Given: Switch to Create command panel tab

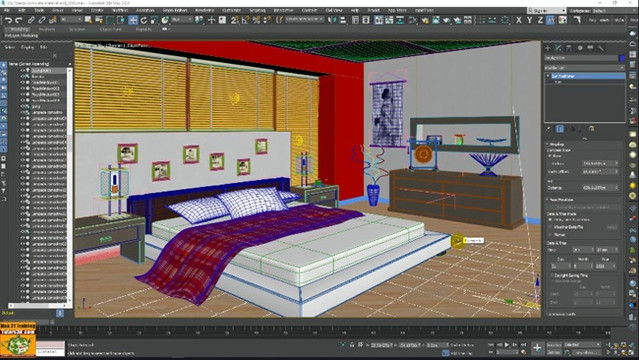Looking at the screenshot, I should 548,48.
